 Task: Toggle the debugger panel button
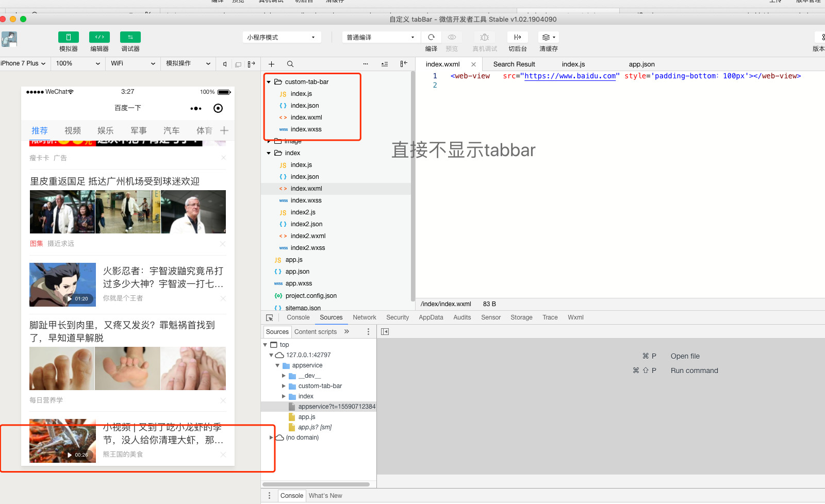[x=130, y=37]
